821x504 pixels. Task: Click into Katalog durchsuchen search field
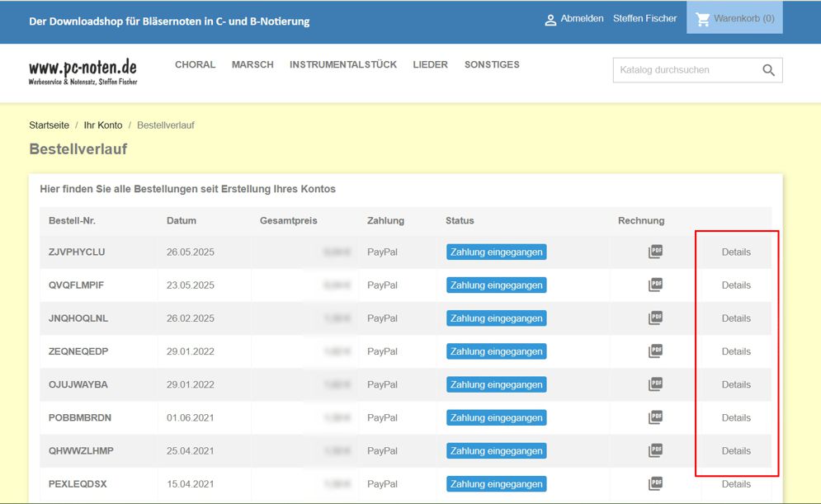(x=685, y=70)
